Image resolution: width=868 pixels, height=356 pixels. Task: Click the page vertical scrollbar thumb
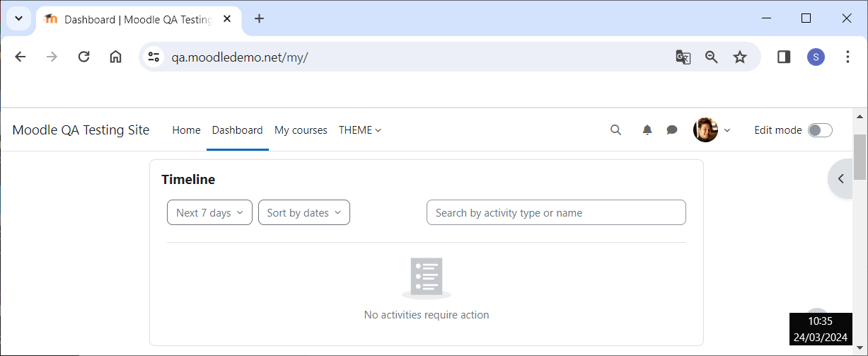pos(860,156)
